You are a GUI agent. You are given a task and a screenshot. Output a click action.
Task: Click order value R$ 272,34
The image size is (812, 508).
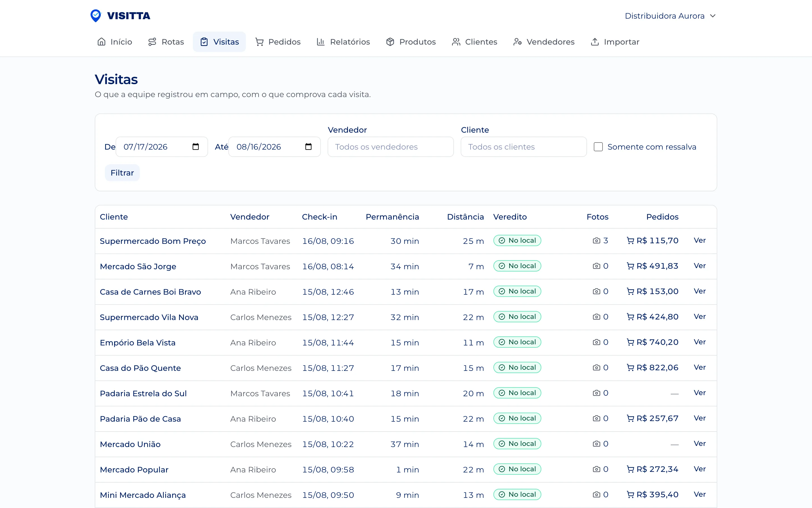pos(657,469)
